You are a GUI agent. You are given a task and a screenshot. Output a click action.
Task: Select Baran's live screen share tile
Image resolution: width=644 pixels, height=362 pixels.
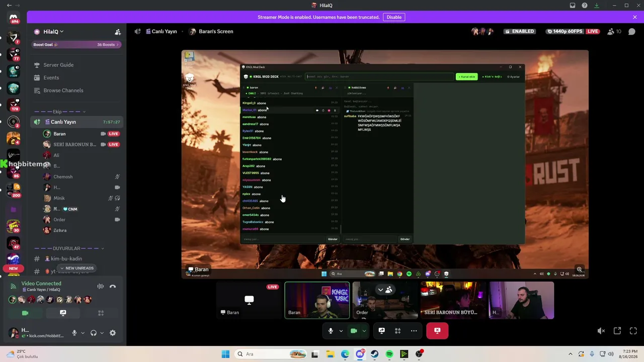tap(249, 300)
